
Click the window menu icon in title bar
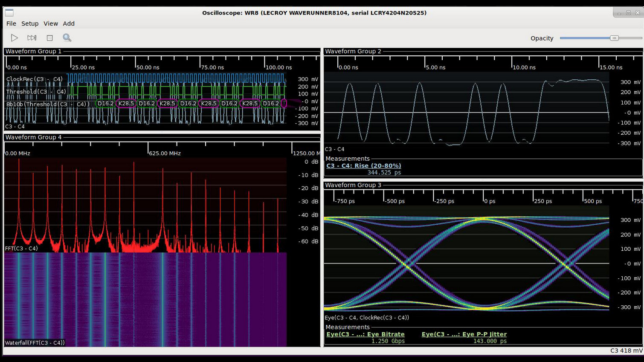9,13
